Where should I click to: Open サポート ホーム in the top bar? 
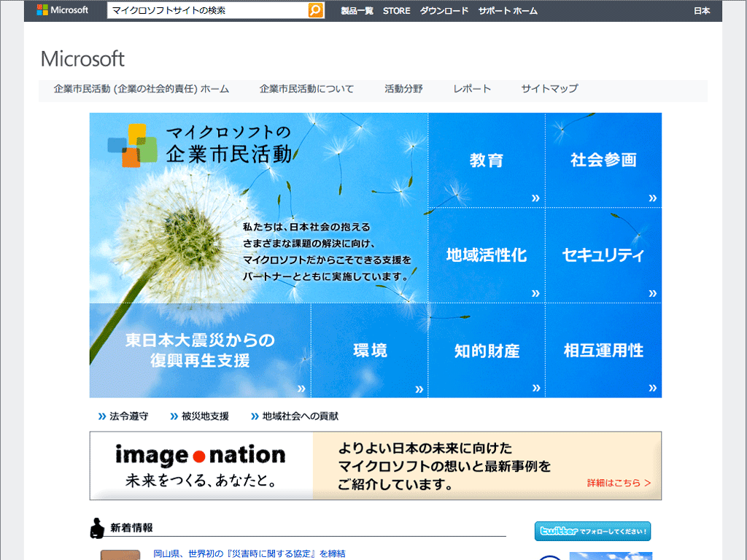point(508,10)
